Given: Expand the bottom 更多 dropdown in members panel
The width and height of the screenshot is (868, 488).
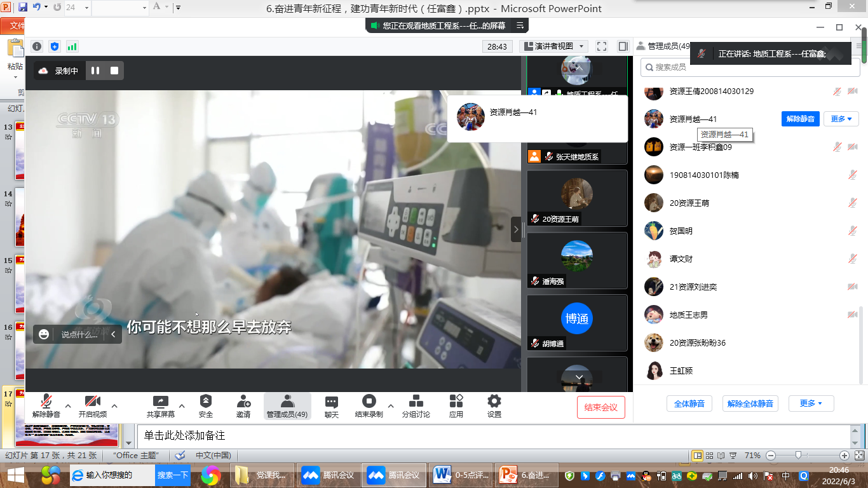Looking at the screenshot, I should pos(811,403).
